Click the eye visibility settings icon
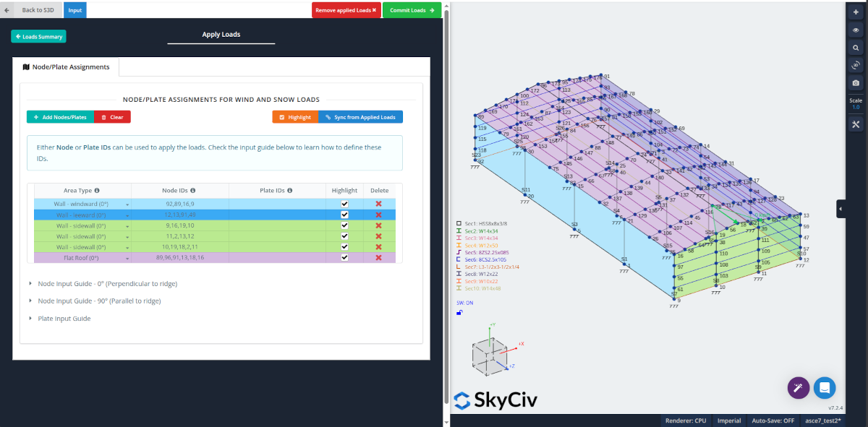The image size is (868, 427). click(856, 30)
